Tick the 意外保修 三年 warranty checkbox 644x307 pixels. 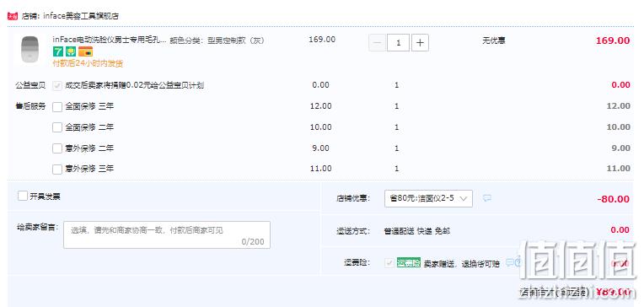(57, 169)
